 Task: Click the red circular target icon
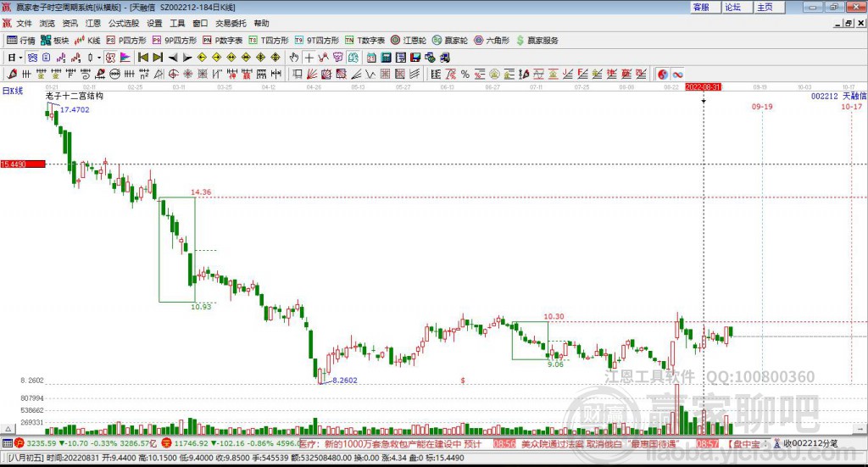point(173,74)
